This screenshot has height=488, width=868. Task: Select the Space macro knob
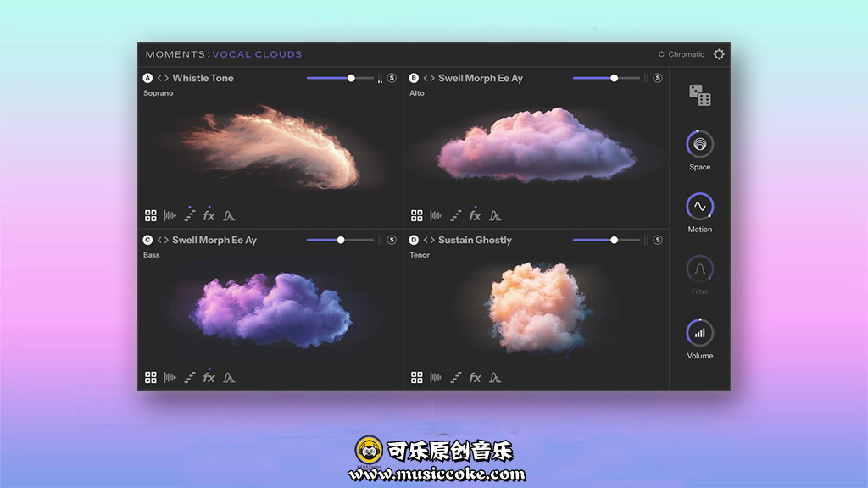(699, 144)
